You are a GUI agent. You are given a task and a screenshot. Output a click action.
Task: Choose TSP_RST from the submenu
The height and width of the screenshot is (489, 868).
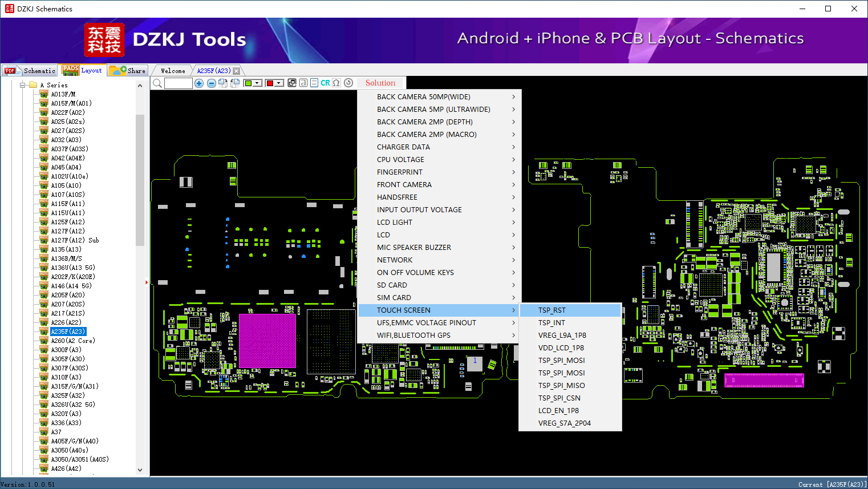click(x=570, y=310)
